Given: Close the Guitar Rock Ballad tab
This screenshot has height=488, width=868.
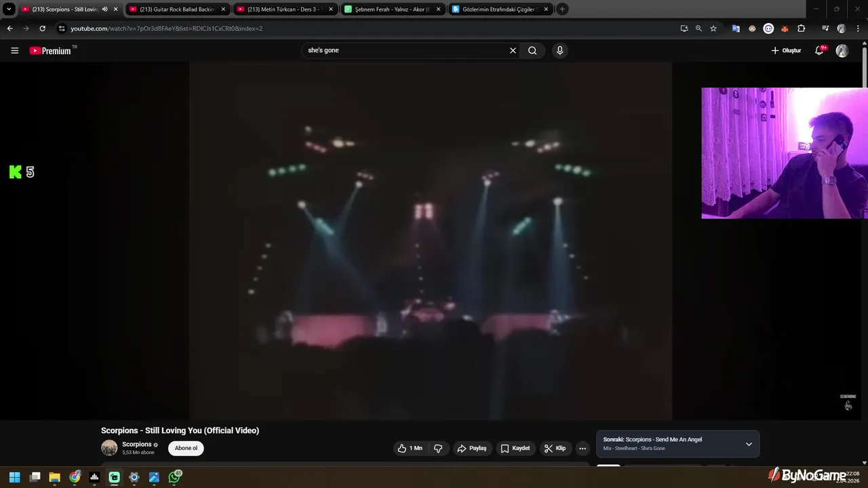Looking at the screenshot, I should (223, 9).
